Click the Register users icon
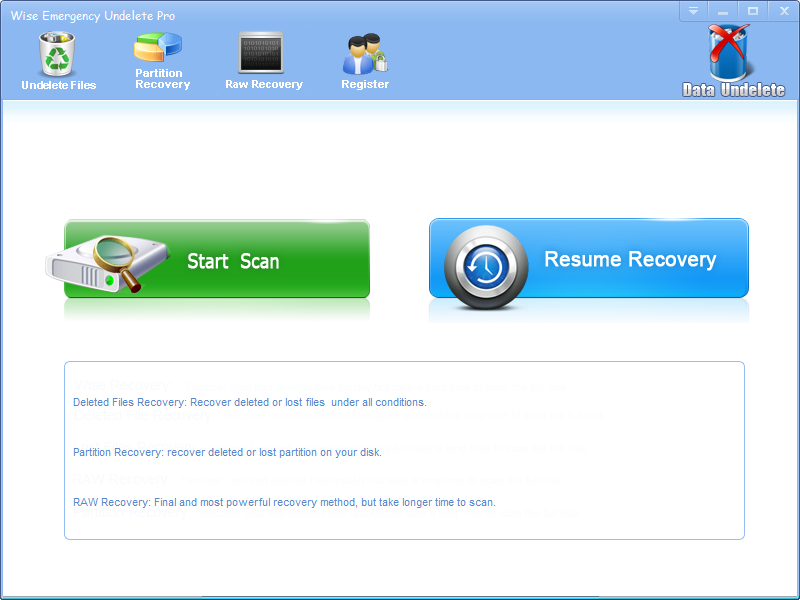The image size is (800, 600). (x=364, y=53)
